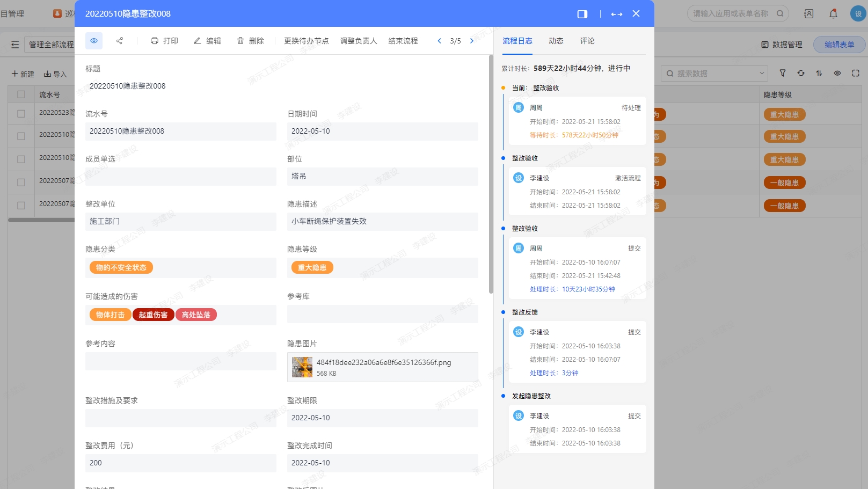Go to next record with right chevron
The width and height of the screenshot is (868, 489).
[472, 41]
